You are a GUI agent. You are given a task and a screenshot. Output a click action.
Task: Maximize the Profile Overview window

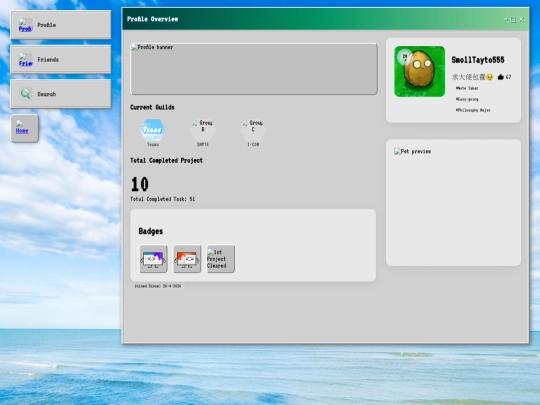(513, 20)
